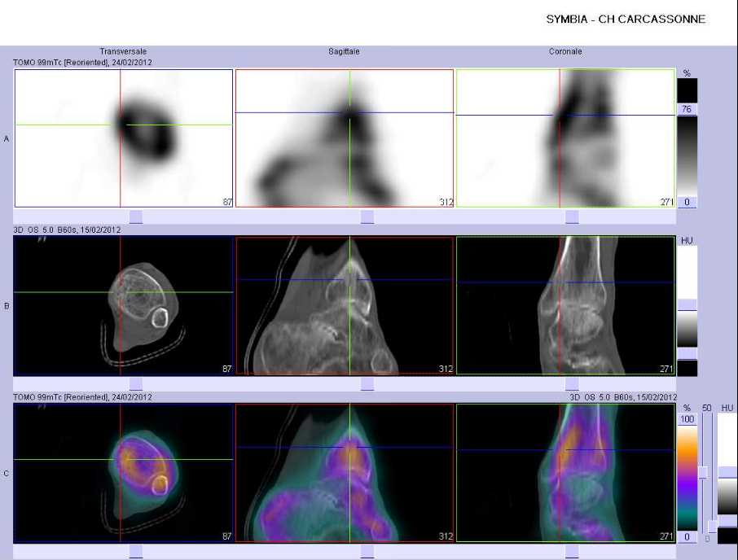Click the slice slider thumb under row C transversal
Viewport: 738px width, 560px height.
(136, 552)
